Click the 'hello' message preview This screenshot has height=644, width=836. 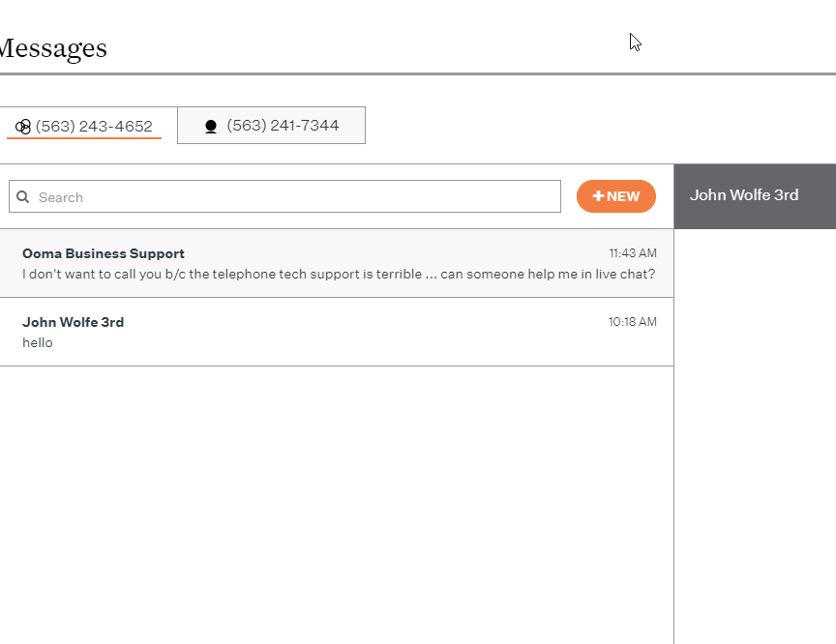(38, 342)
